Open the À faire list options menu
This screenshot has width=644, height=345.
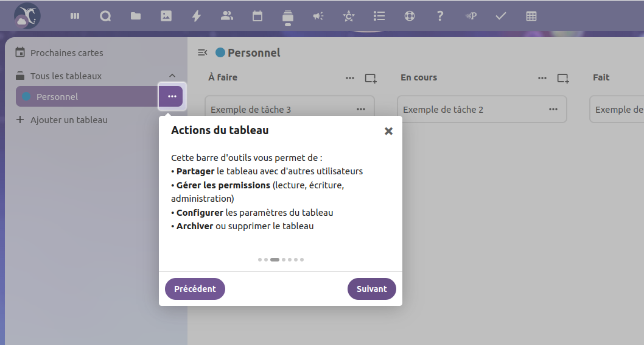(350, 78)
